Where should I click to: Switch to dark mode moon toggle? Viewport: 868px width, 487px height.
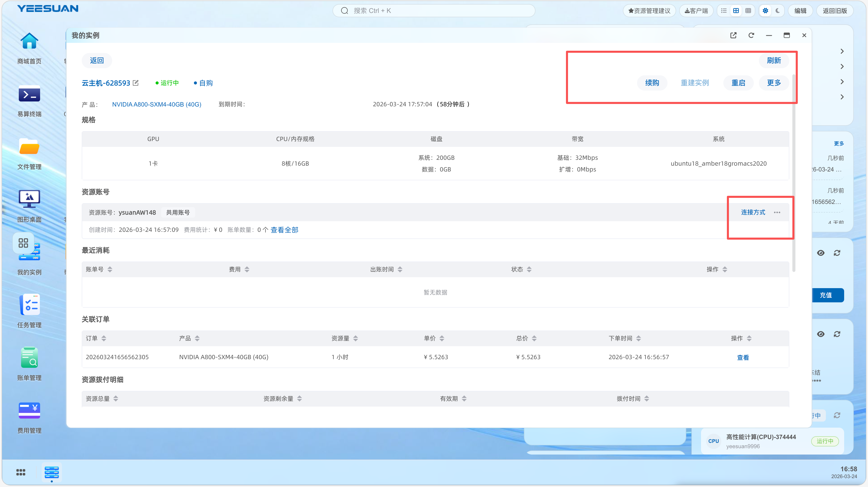coord(778,11)
